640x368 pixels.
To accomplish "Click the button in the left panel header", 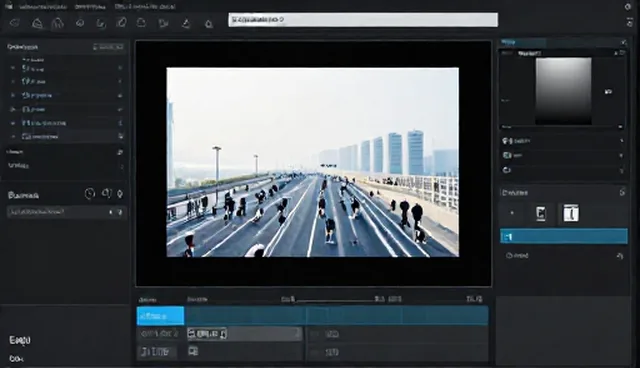I will [108, 47].
